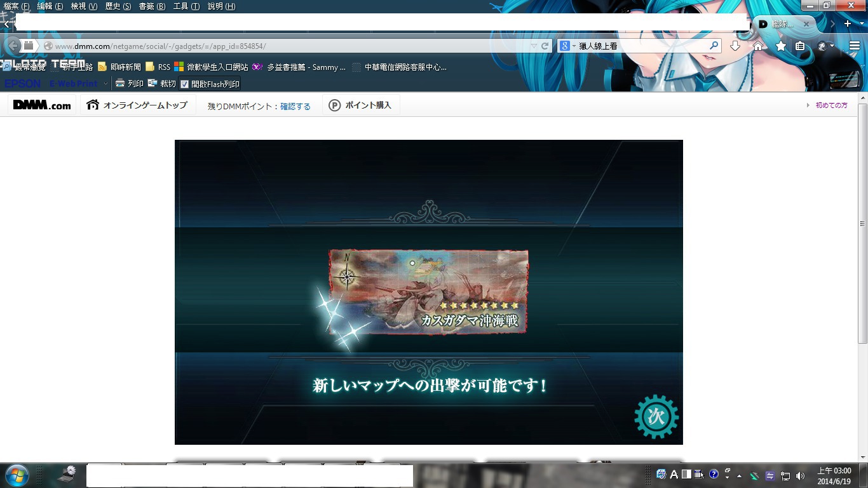Click the laptop gear taskbar icon
The height and width of the screenshot is (488, 868).
(67, 474)
